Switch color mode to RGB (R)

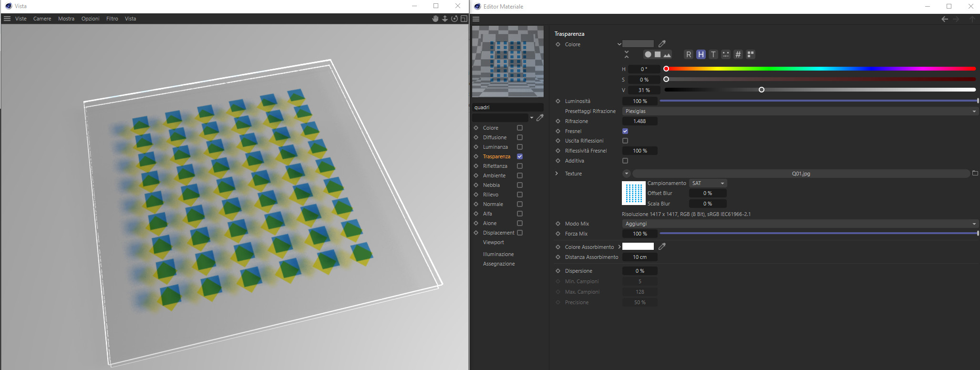688,54
